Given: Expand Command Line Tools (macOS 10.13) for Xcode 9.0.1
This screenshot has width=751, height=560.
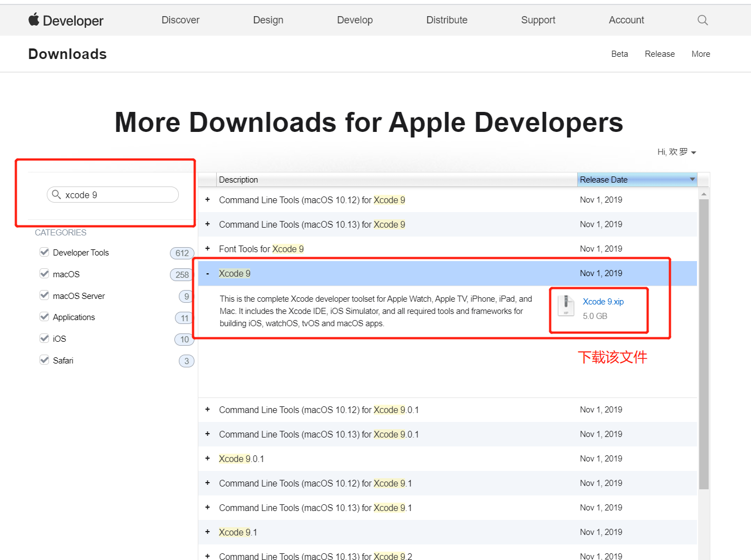Looking at the screenshot, I should 207,434.
